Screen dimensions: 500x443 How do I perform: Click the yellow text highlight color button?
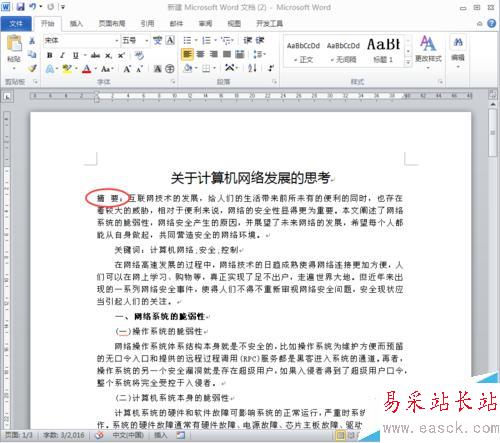[x=67, y=69]
